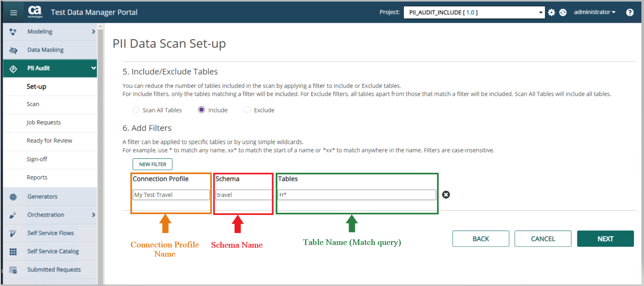Screen dimensions: 644x286
Task: Click the NEW FILTER button
Action: [x=152, y=164]
